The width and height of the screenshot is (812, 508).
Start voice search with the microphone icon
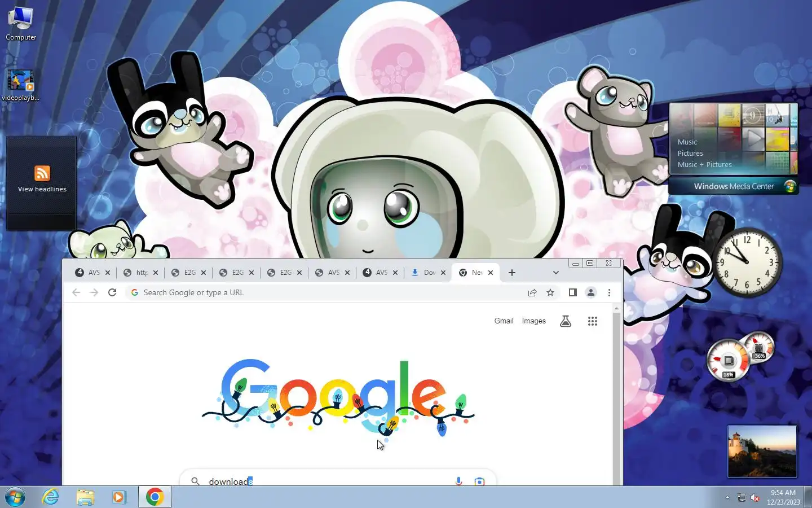458,481
